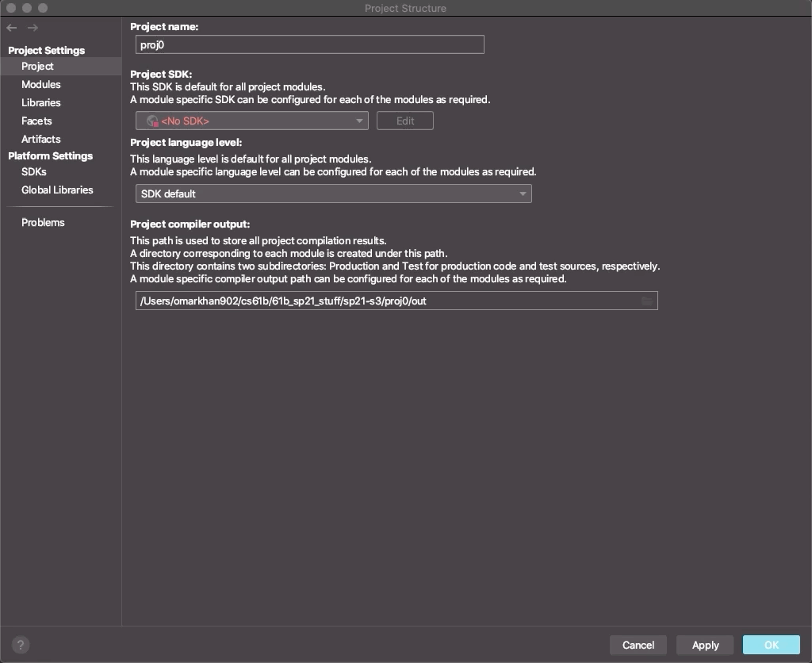This screenshot has height=663, width=812.
Task: Expand the No SDK combo box arrow
Action: coord(360,121)
